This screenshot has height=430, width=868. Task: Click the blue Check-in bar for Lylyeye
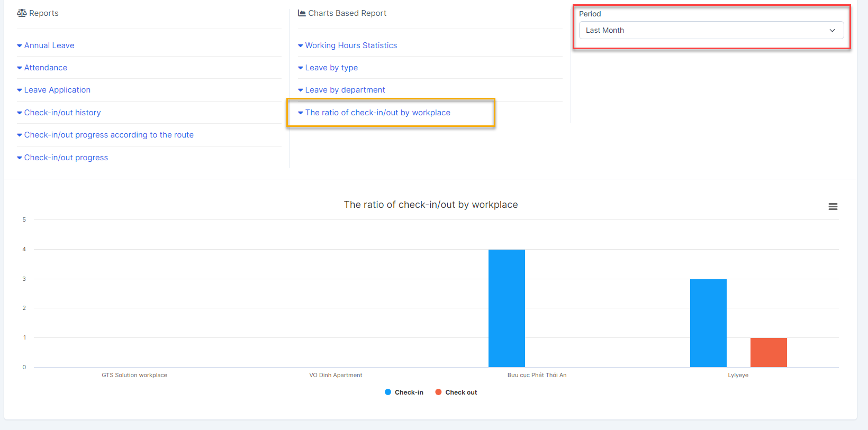(x=708, y=323)
